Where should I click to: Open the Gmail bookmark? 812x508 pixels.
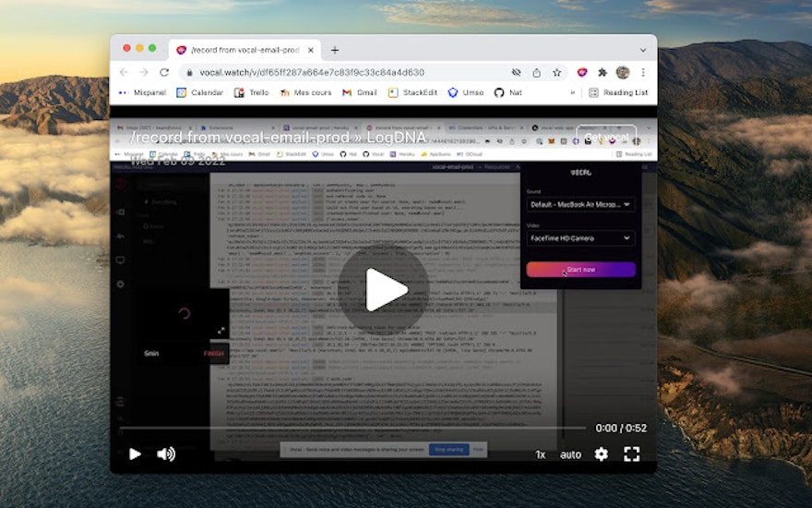coord(359,92)
